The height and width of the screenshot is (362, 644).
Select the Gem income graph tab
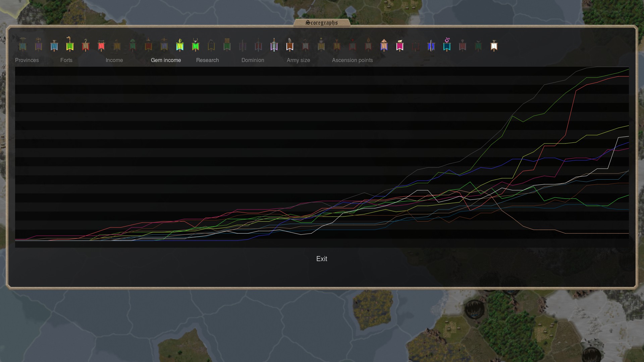[x=166, y=60]
